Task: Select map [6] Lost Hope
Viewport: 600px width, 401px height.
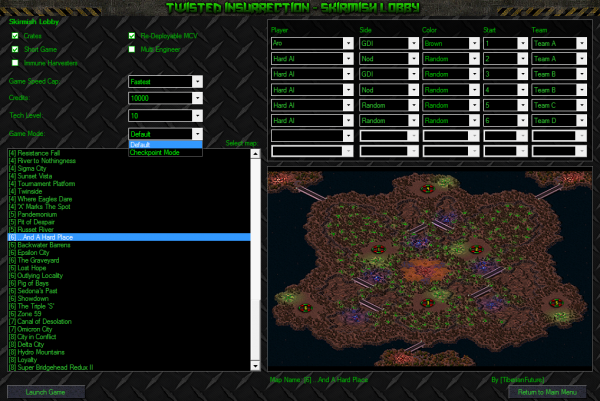Action: click(129, 268)
